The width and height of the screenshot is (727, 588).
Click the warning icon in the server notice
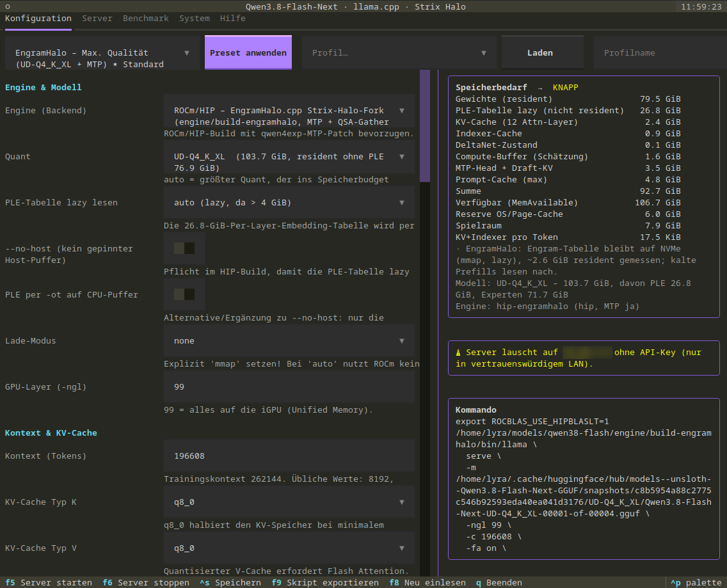click(458, 353)
